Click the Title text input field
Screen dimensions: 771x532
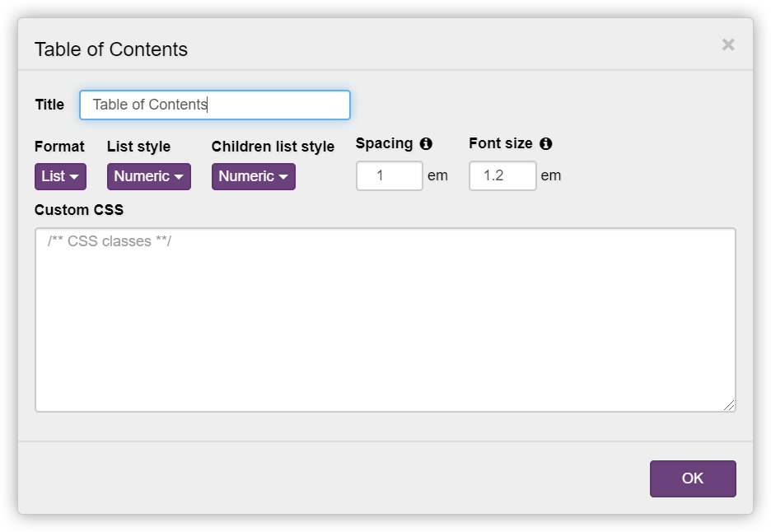coord(215,105)
